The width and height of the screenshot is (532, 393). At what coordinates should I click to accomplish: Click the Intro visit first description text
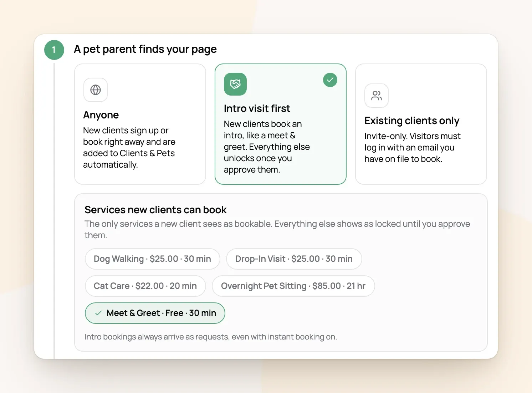(267, 147)
